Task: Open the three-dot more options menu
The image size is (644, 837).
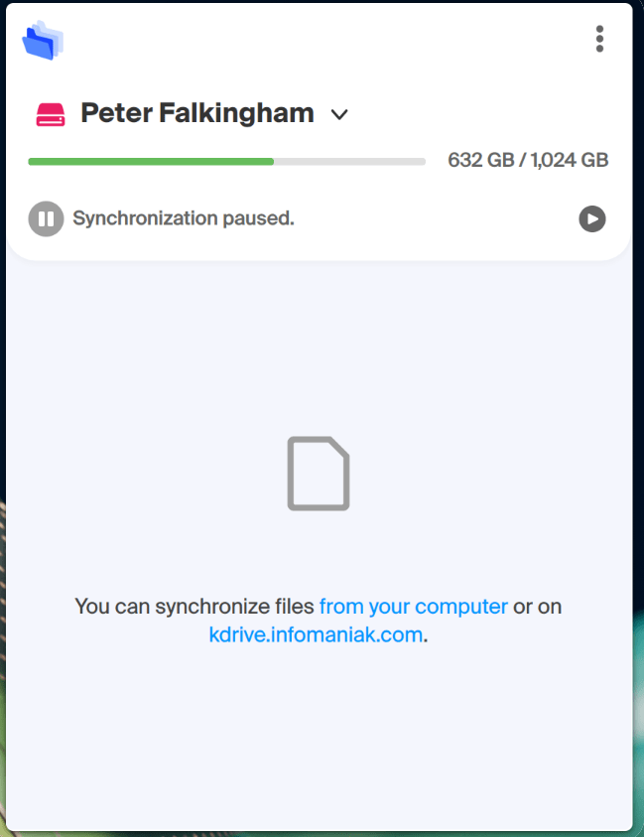Action: click(x=599, y=39)
